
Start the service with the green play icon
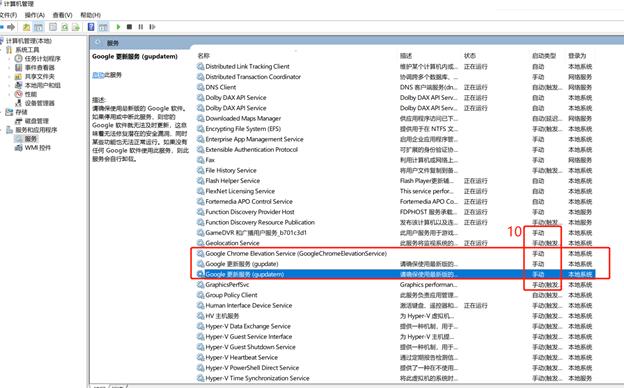tap(118, 27)
